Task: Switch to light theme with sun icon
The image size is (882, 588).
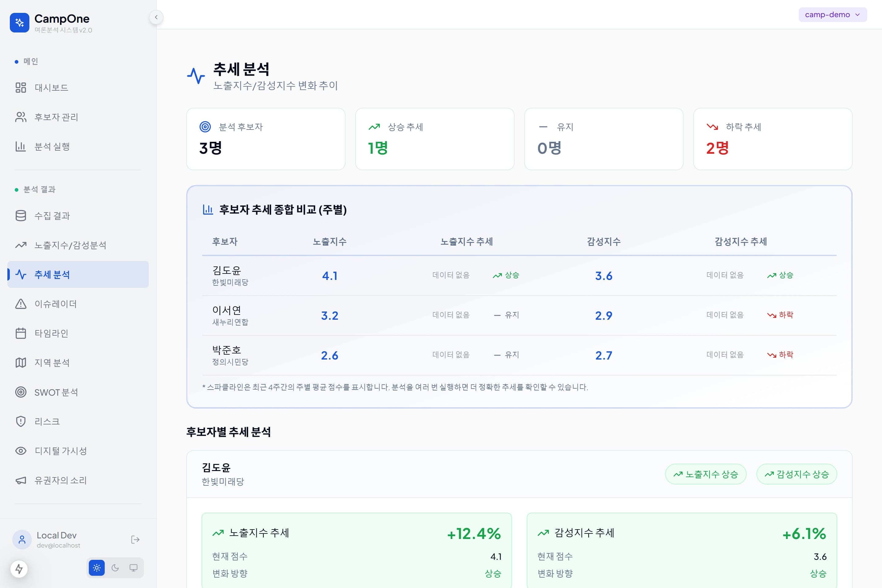Action: (97, 568)
